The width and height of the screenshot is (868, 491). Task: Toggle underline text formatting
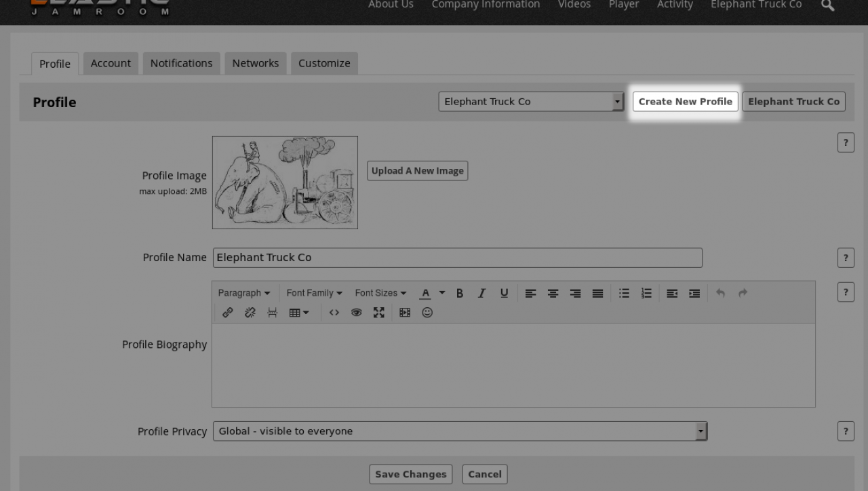point(504,293)
